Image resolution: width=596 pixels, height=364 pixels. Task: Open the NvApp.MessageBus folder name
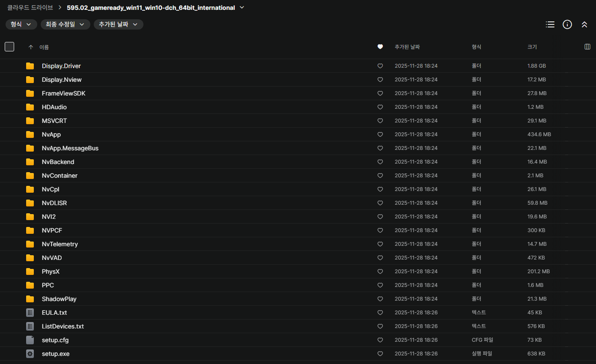pyautogui.click(x=70, y=148)
